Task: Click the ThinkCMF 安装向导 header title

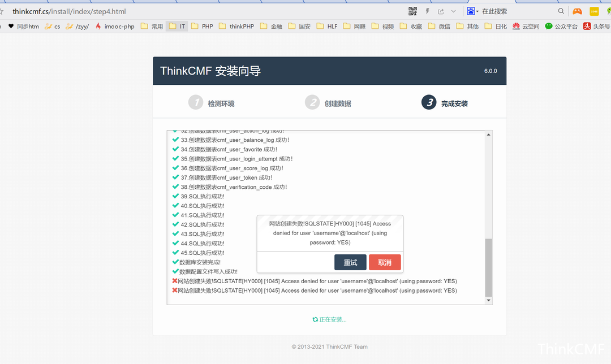Action: pyautogui.click(x=210, y=71)
